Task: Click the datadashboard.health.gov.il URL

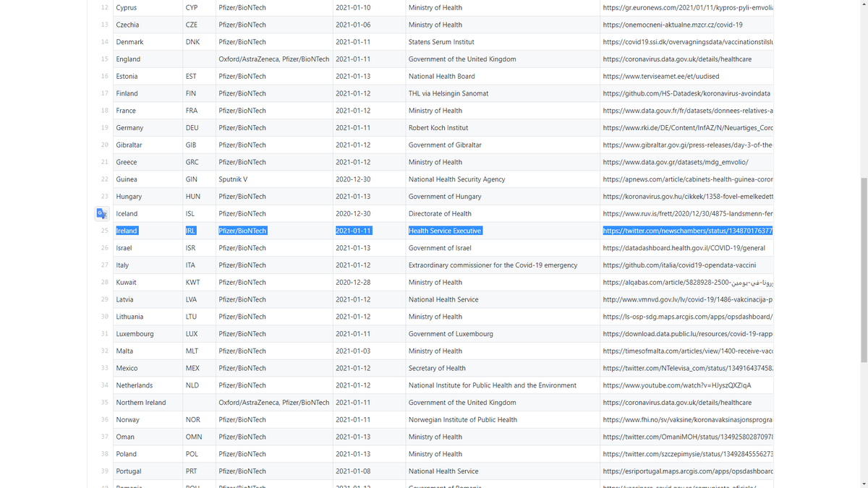Action: [684, 248]
